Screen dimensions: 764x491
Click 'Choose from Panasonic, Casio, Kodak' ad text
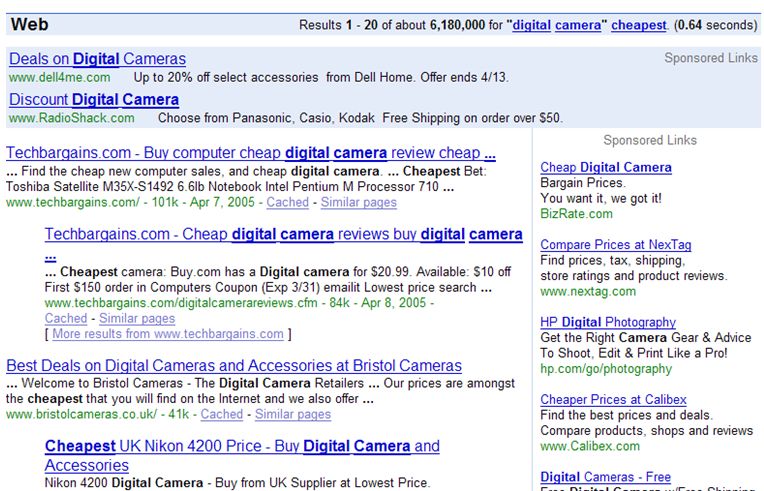click(266, 118)
